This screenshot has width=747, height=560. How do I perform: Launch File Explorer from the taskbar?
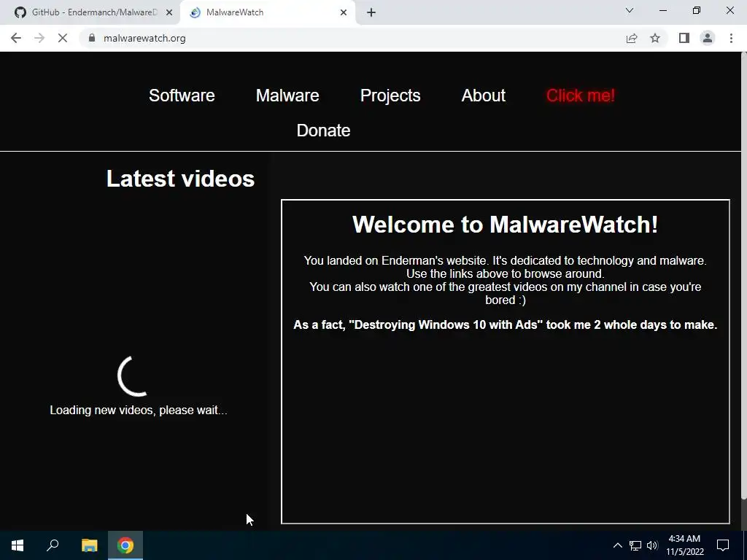point(89,545)
